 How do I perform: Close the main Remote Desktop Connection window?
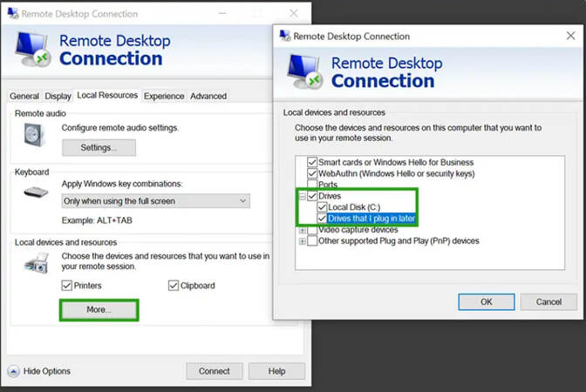294,13
